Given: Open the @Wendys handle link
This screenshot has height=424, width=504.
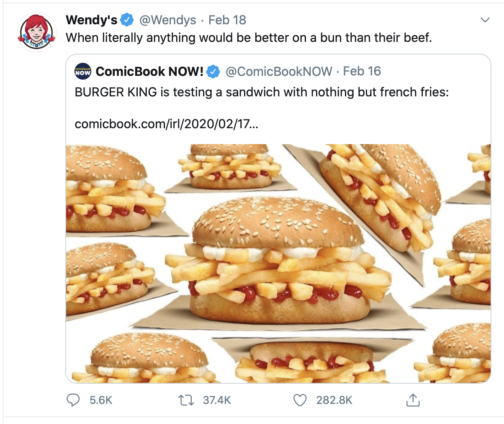Looking at the screenshot, I should (x=167, y=19).
